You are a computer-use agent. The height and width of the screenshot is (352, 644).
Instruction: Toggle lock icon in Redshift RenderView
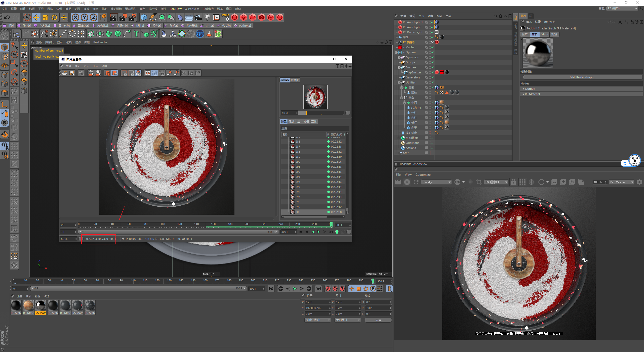click(x=513, y=182)
